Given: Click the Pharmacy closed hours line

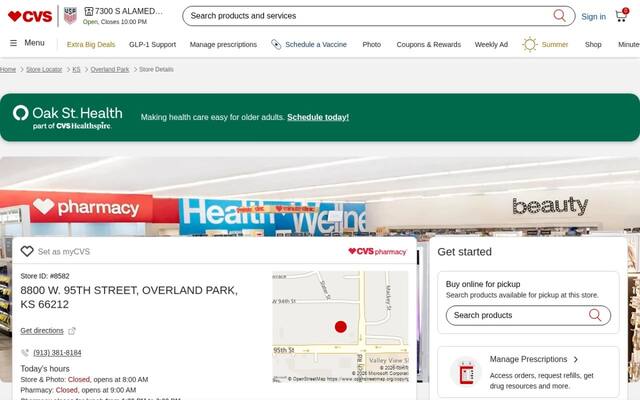Looking at the screenshot, I should click(x=78, y=390).
